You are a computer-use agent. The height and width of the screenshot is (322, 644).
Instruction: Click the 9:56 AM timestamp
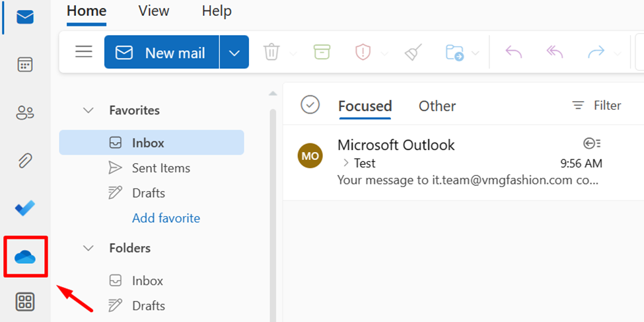pyautogui.click(x=581, y=164)
